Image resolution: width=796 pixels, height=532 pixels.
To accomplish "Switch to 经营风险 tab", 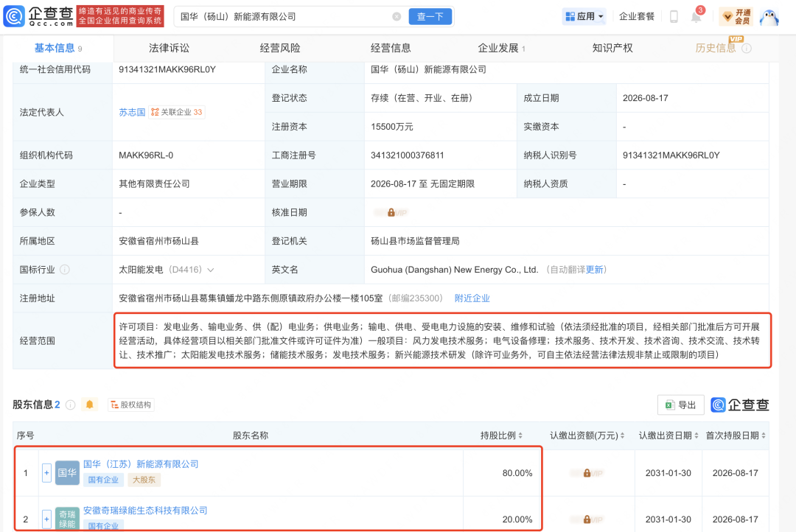I will (280, 48).
